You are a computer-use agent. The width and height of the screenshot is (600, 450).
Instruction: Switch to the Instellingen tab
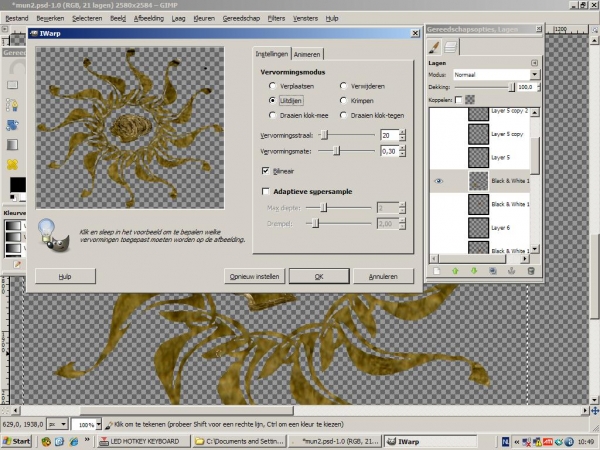(x=272, y=54)
